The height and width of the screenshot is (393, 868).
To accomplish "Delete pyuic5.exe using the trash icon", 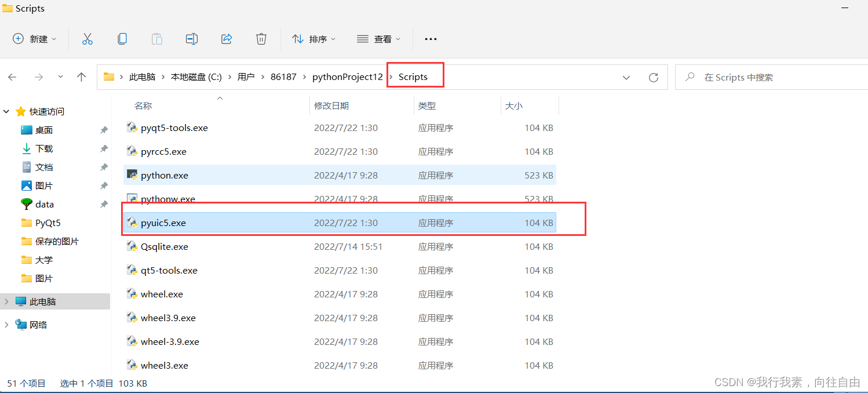I will tap(261, 39).
